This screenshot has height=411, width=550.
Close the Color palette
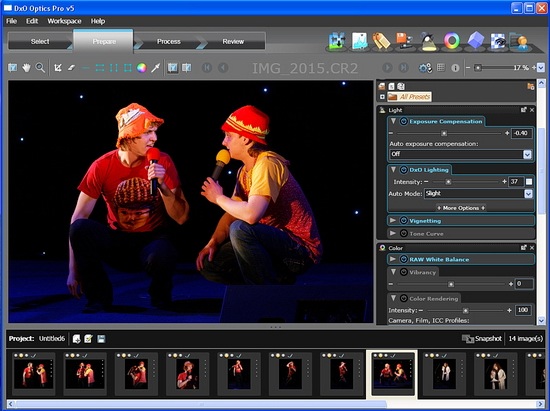point(532,248)
